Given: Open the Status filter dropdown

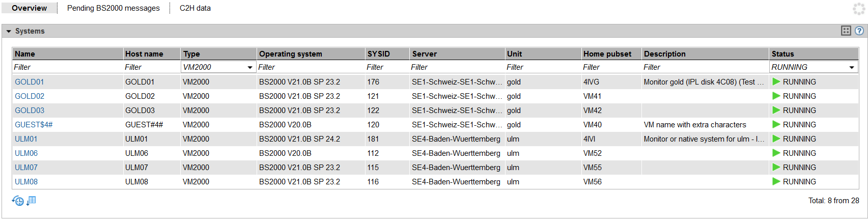Looking at the screenshot, I should (852, 67).
